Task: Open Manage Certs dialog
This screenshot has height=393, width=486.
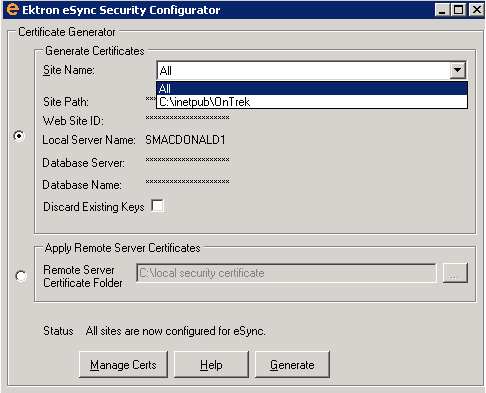Action: 123,364
